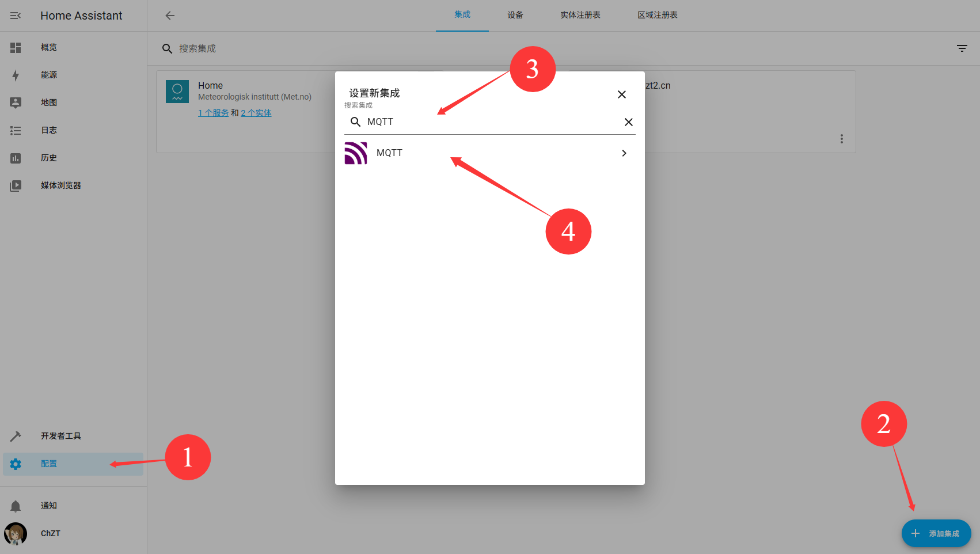Viewport: 980px width, 554px height.
Task: Open the 日志 logbook panel
Action: (49, 130)
